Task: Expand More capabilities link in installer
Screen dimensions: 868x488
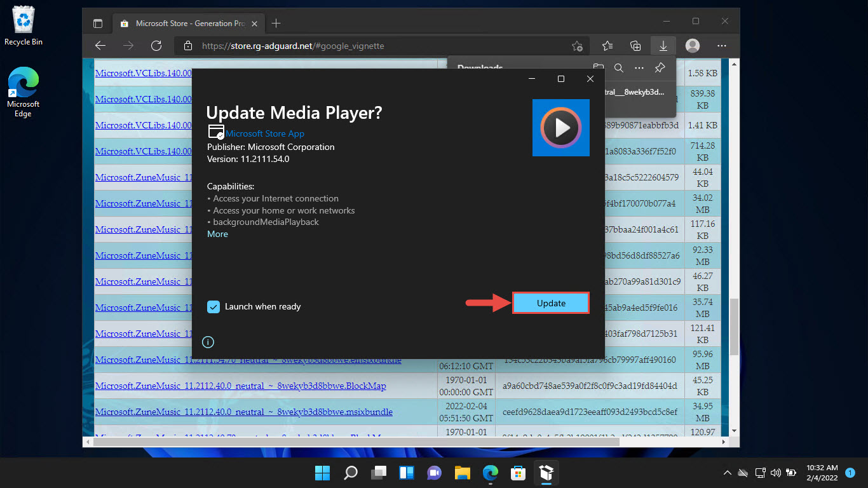Action: pos(217,234)
